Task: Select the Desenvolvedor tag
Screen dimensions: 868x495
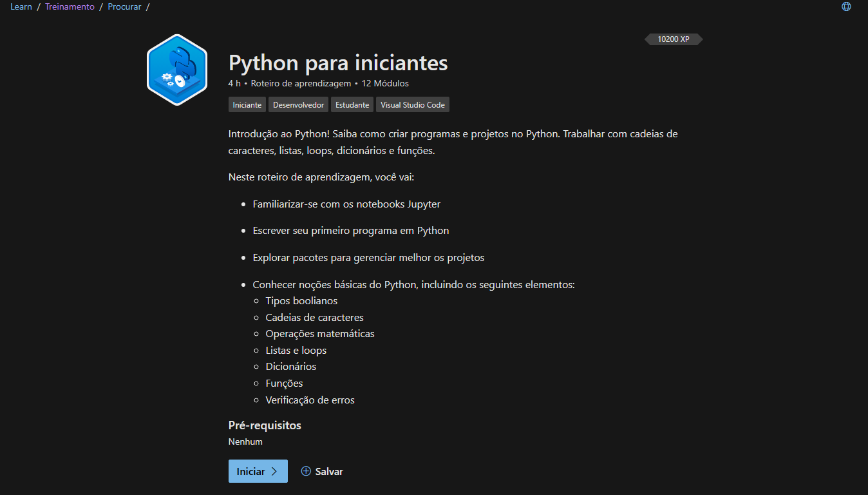Action: tap(298, 104)
